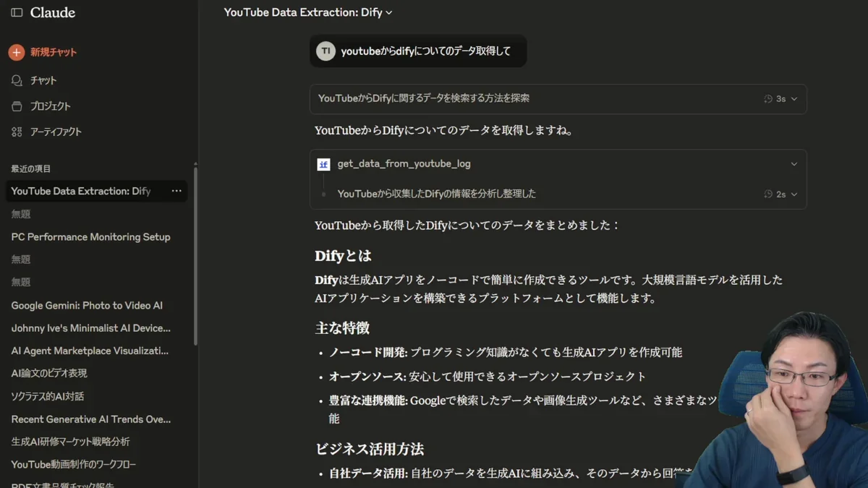
Task: Toggle the sidebar panel icon
Action: [x=17, y=13]
